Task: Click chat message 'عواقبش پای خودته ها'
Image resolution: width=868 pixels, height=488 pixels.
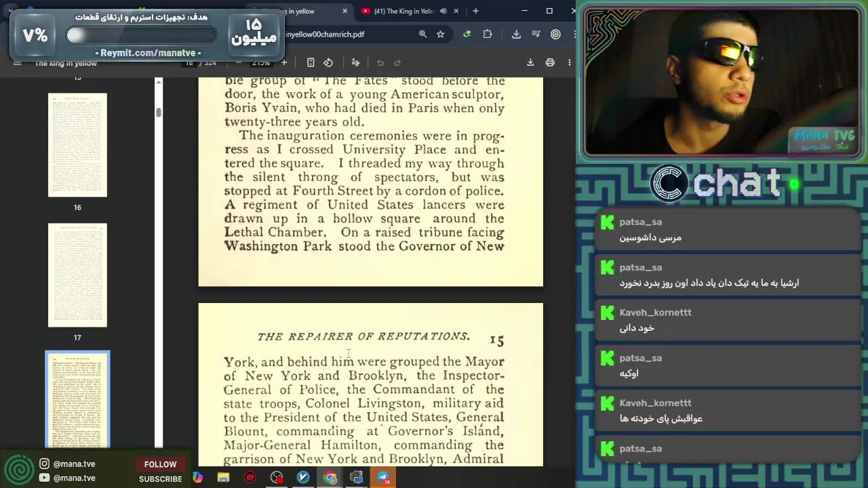Action: 661,418
